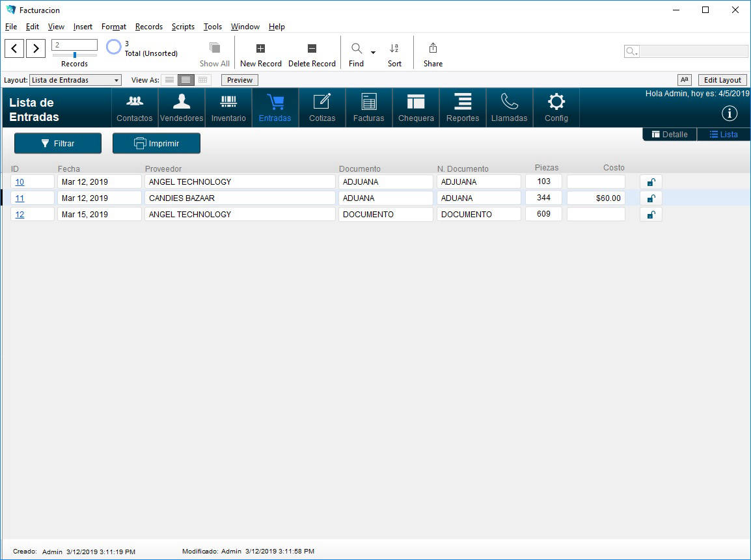
Task: Toggle lock for record 12
Action: (x=651, y=215)
